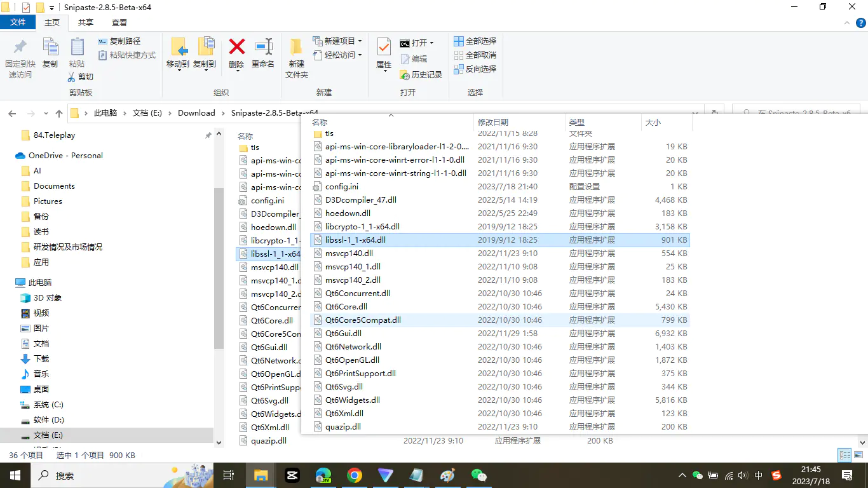Click the Up one level arrow

click(x=59, y=114)
